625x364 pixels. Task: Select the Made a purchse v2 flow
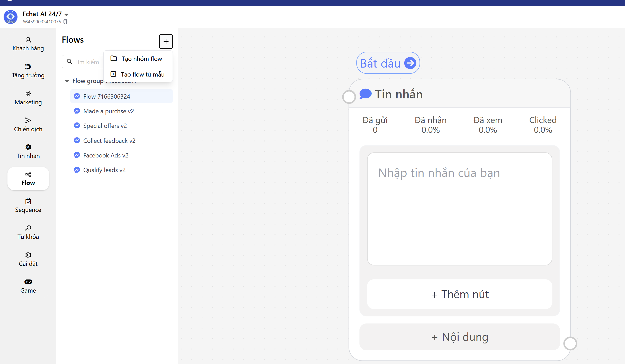point(109,111)
